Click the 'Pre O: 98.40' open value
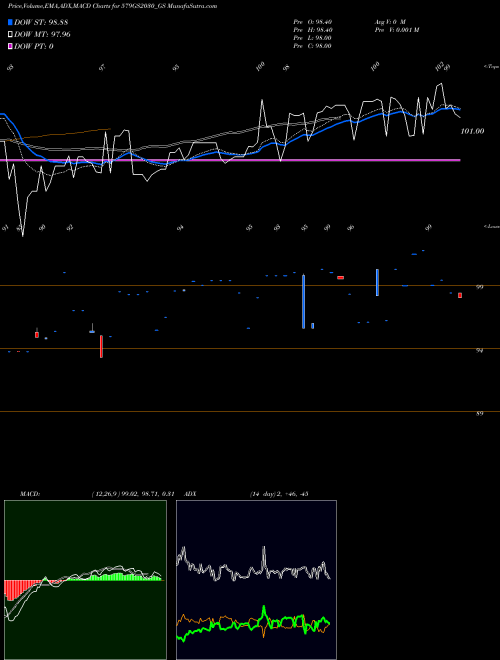Viewport: 500px width, 660px height. point(312,22)
